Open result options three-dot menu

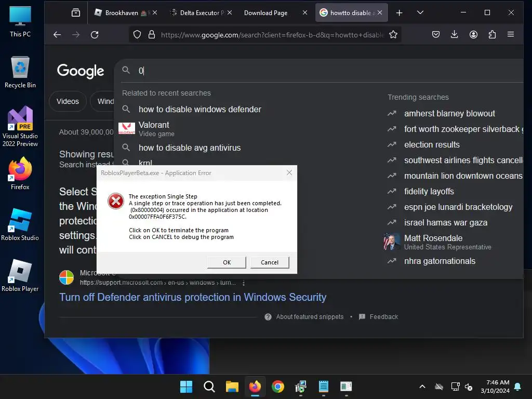pyautogui.click(x=244, y=283)
